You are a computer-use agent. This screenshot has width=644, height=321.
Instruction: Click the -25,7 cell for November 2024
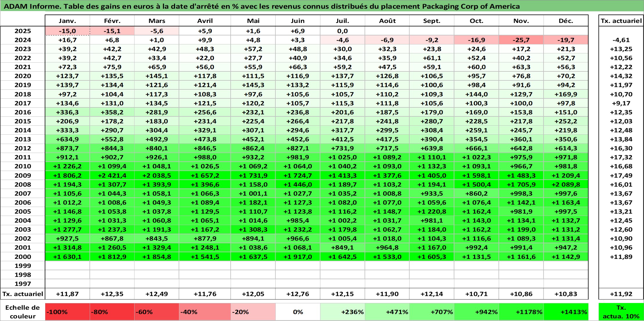tap(521, 40)
